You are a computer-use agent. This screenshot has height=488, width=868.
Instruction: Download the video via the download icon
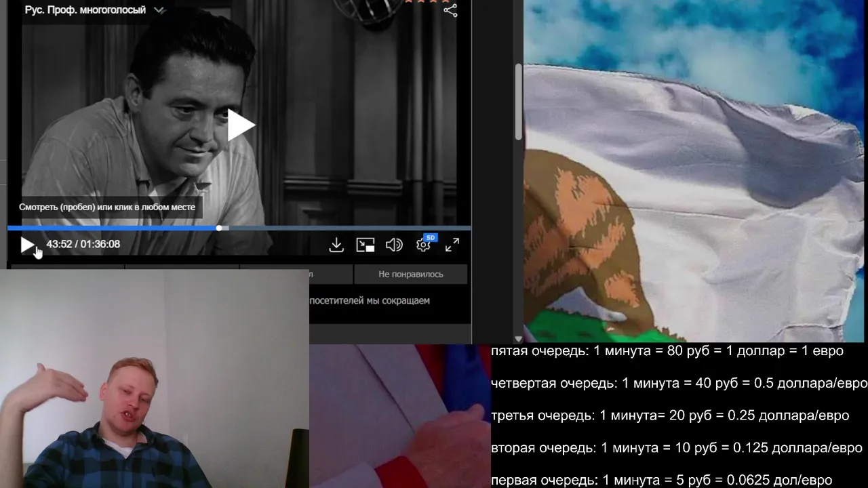click(336, 245)
